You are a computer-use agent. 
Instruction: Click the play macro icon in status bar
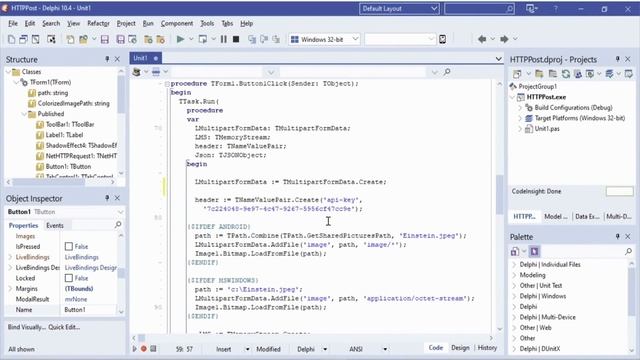coord(134,349)
